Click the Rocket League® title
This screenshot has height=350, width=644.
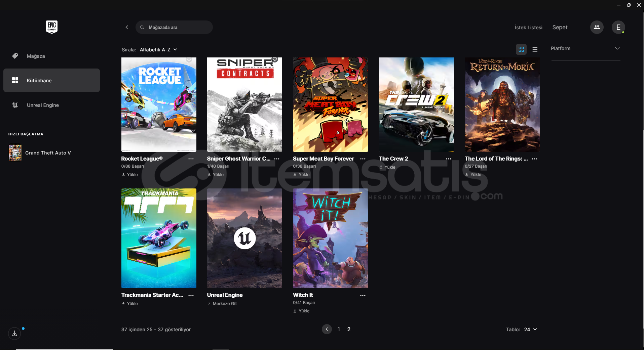click(142, 159)
